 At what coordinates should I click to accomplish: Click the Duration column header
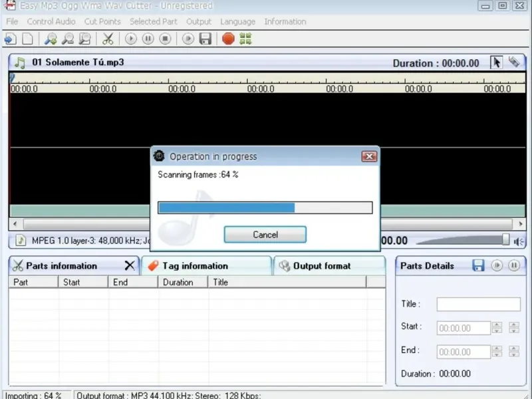pos(183,282)
